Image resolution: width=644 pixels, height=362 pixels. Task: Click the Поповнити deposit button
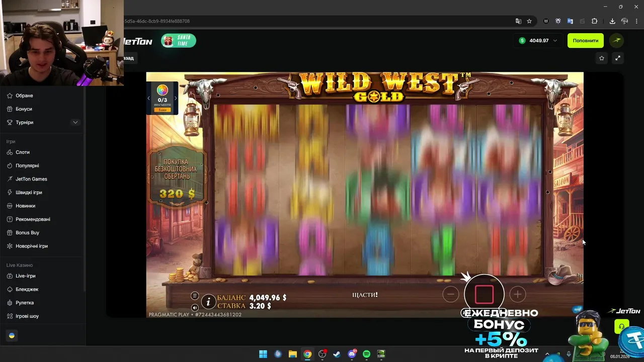pyautogui.click(x=586, y=41)
